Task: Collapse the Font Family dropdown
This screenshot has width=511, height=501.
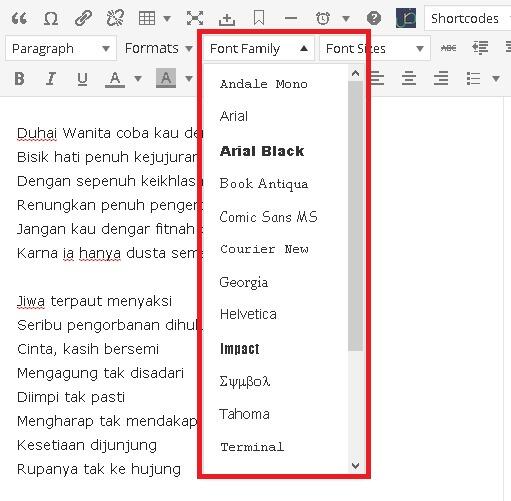Action: pos(259,49)
